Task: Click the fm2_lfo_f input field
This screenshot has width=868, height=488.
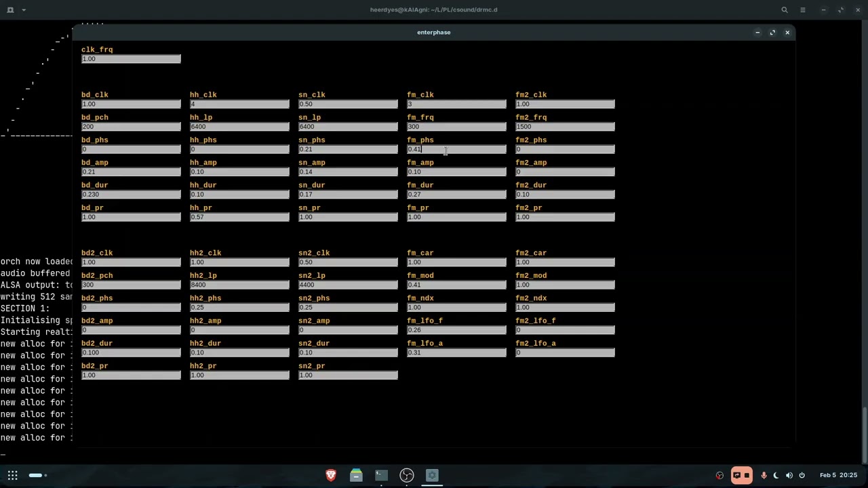Action: point(565,330)
